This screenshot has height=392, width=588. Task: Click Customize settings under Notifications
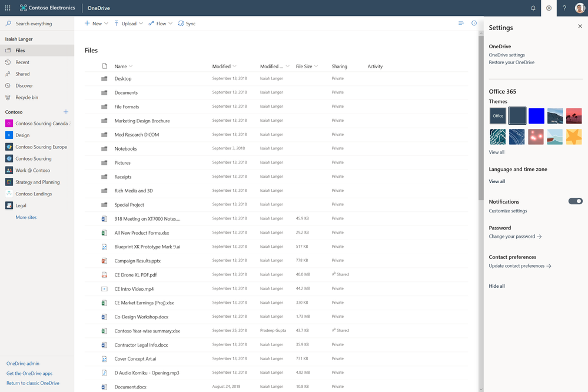508,211
